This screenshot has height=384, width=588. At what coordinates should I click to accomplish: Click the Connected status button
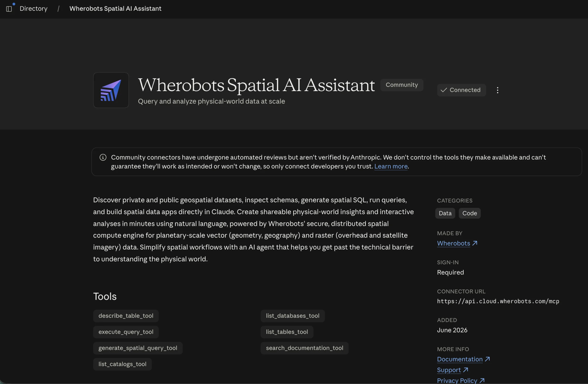(x=461, y=90)
